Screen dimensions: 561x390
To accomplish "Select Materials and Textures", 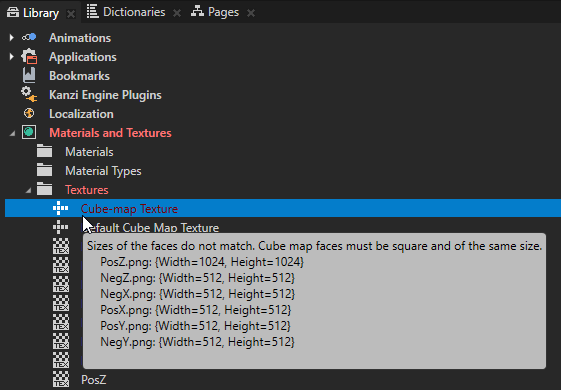I will coord(110,133).
